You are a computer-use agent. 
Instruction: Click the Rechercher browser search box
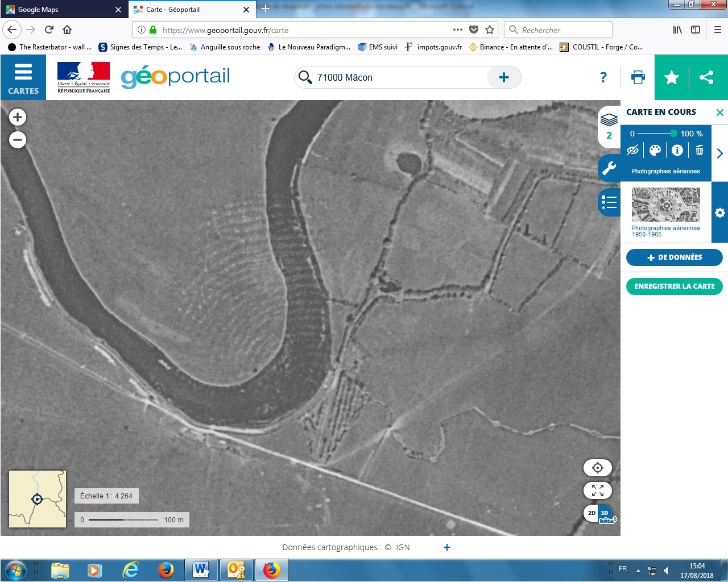(558, 30)
